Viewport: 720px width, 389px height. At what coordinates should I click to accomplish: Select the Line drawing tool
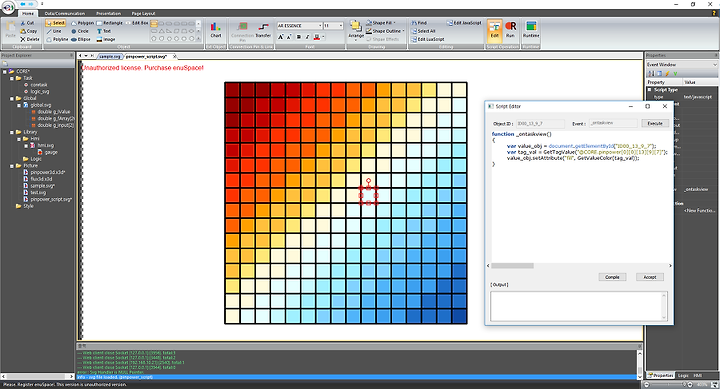[x=54, y=31]
